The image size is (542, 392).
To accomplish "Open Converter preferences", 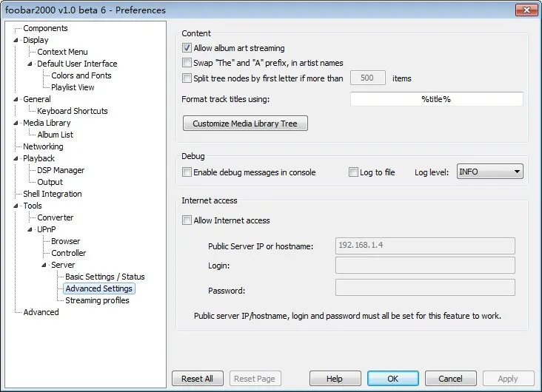I will (55, 217).
